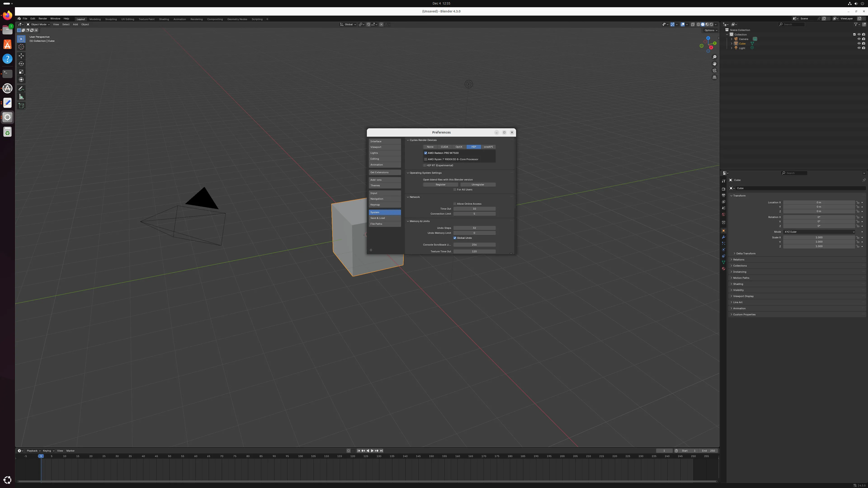
Task: Check the For All Users checkbox
Action: [455, 190]
